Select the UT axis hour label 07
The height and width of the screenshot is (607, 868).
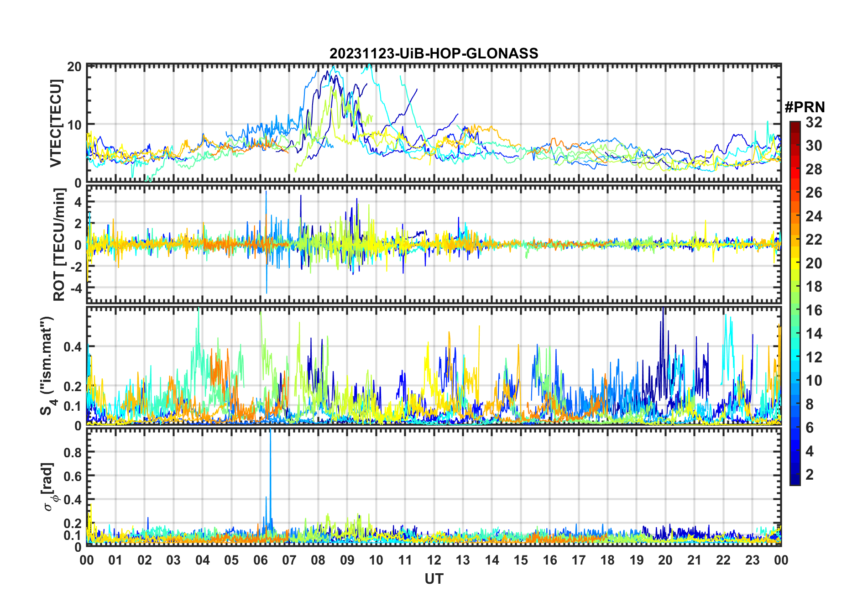point(289,560)
